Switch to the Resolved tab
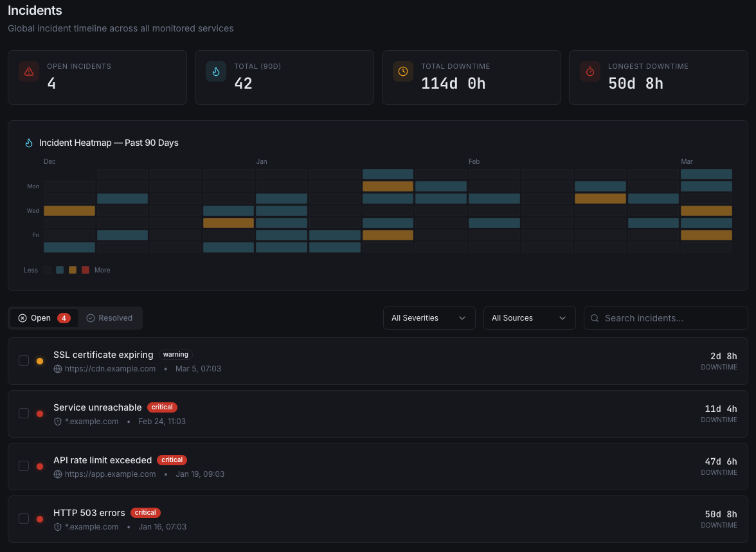This screenshot has width=756, height=552. click(x=110, y=317)
